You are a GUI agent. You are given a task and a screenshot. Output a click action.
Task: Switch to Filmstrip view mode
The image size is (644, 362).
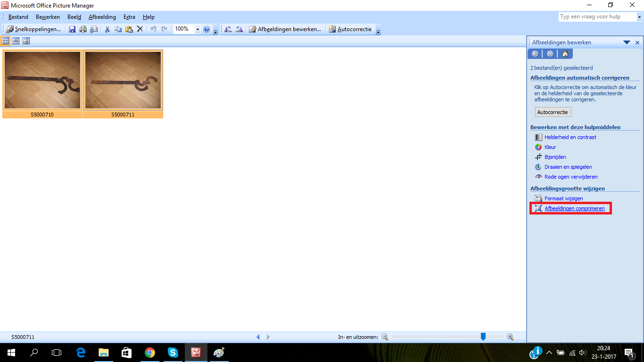point(16,41)
